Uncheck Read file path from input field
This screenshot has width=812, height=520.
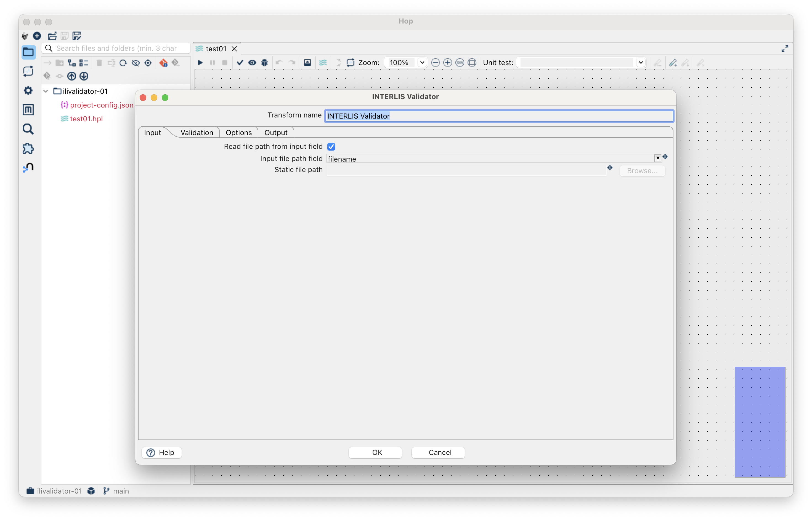point(331,147)
